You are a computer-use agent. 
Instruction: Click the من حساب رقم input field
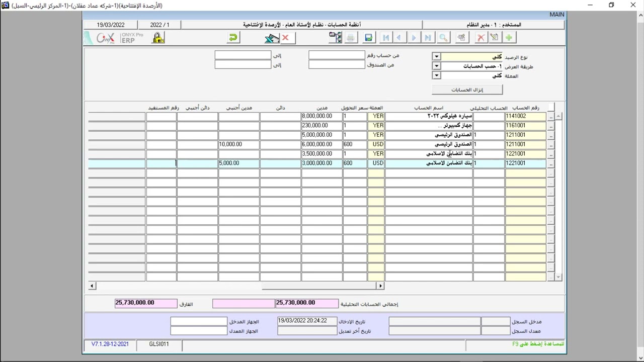coord(337,55)
